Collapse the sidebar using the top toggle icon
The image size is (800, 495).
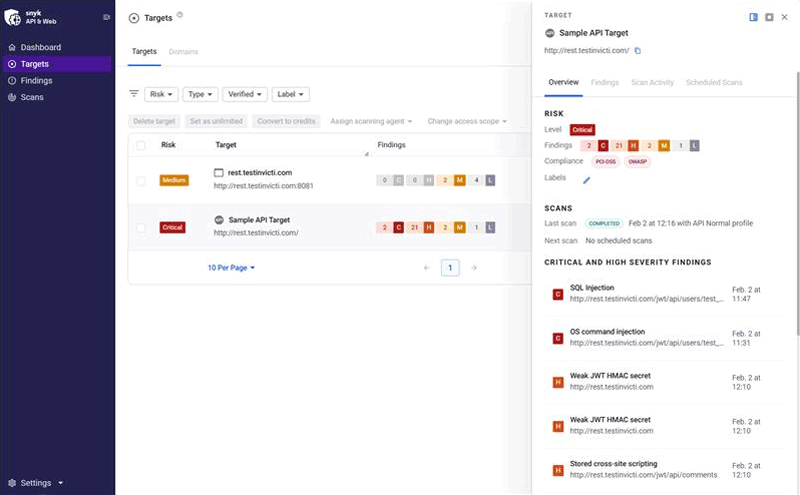(106, 17)
